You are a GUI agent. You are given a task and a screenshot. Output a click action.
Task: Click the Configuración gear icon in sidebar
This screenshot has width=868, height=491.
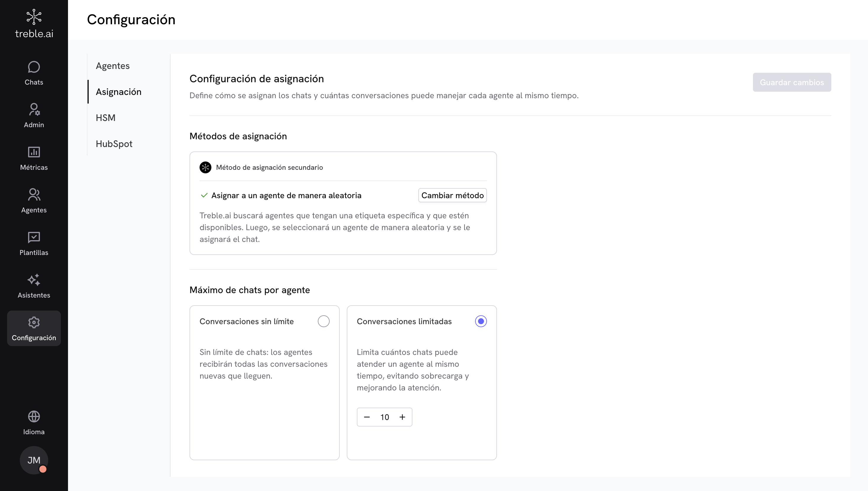[34, 322]
